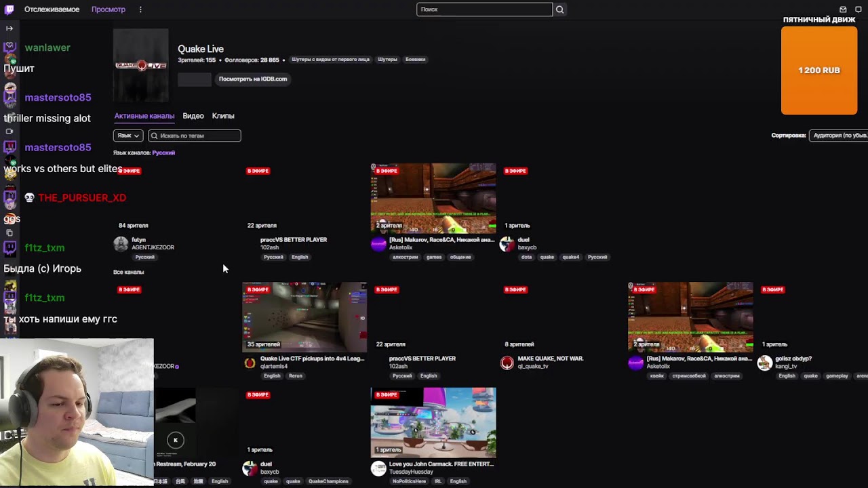
Task: Open futyn channel avatar
Action: point(121,244)
